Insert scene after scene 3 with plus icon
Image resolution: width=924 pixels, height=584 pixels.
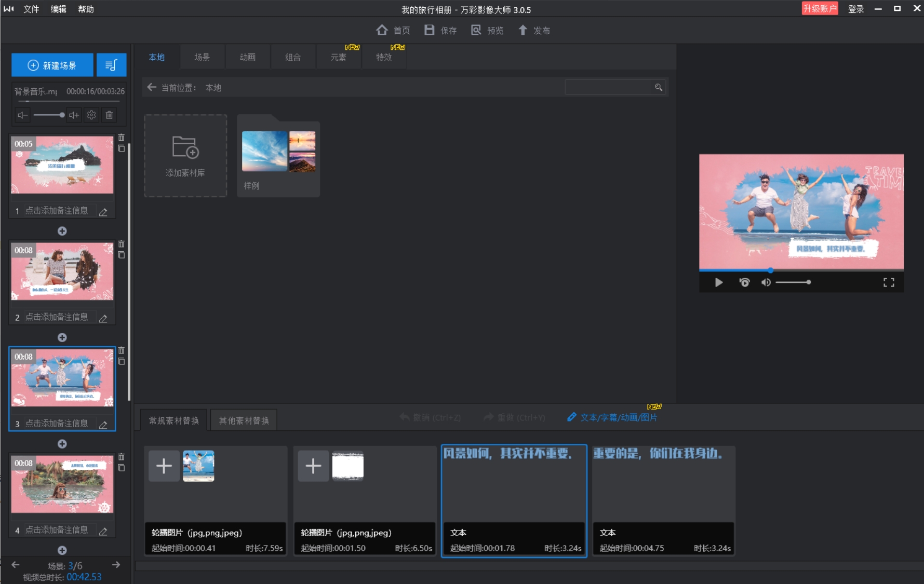[x=62, y=444]
